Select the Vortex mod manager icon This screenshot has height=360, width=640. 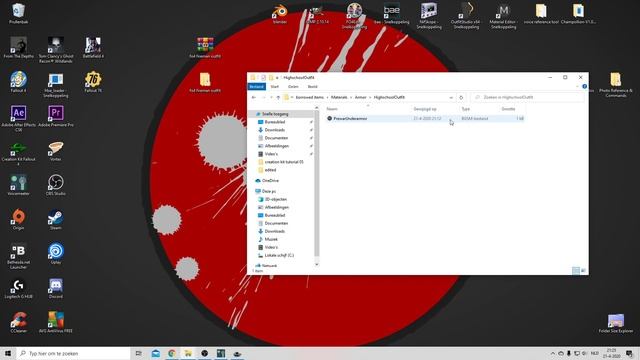tap(56, 151)
